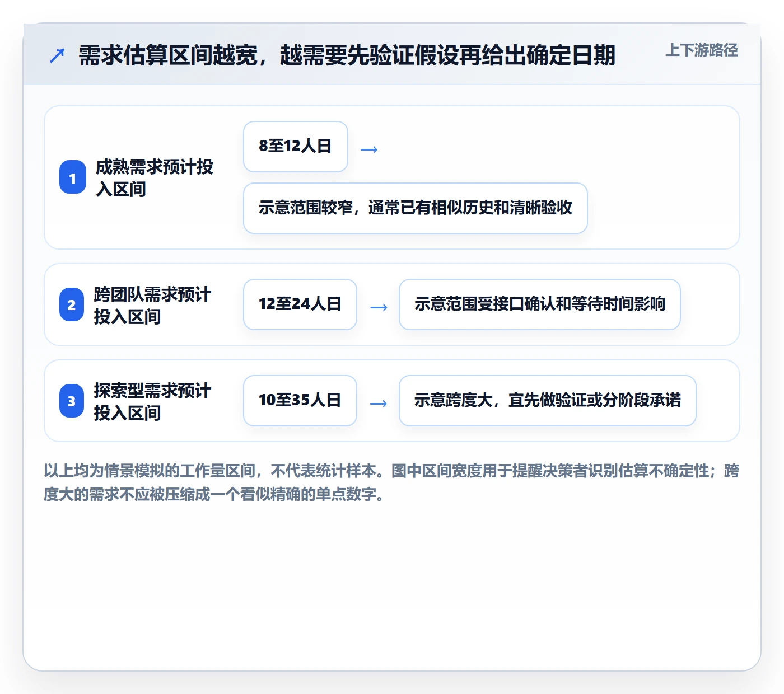Click the footnote starting 以上均为情景模拟的工作量区间

click(391, 482)
